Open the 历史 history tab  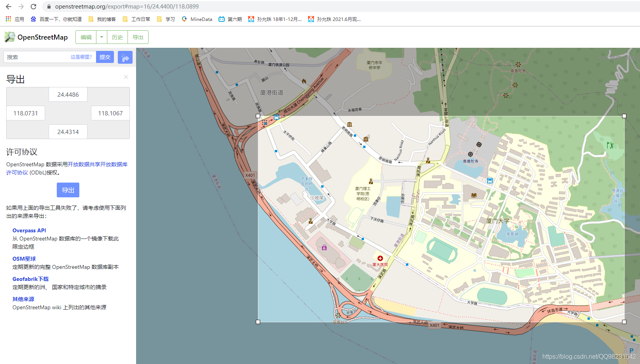pyautogui.click(x=117, y=37)
